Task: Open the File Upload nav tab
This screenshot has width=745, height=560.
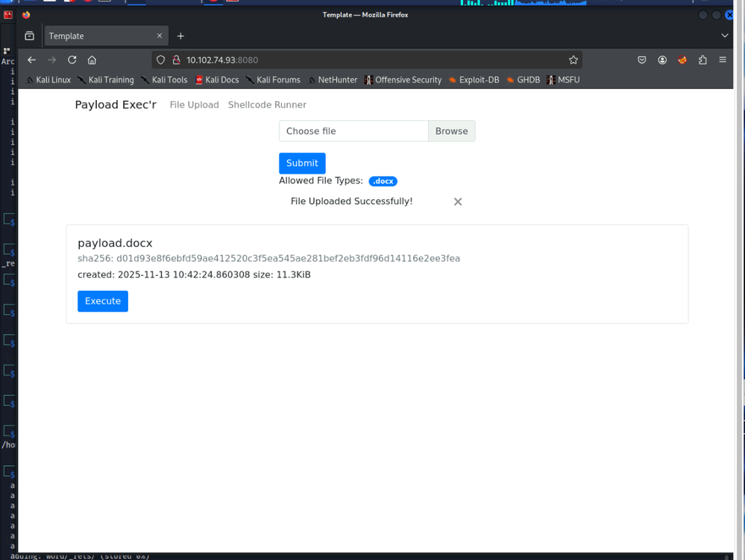Action: pos(194,105)
